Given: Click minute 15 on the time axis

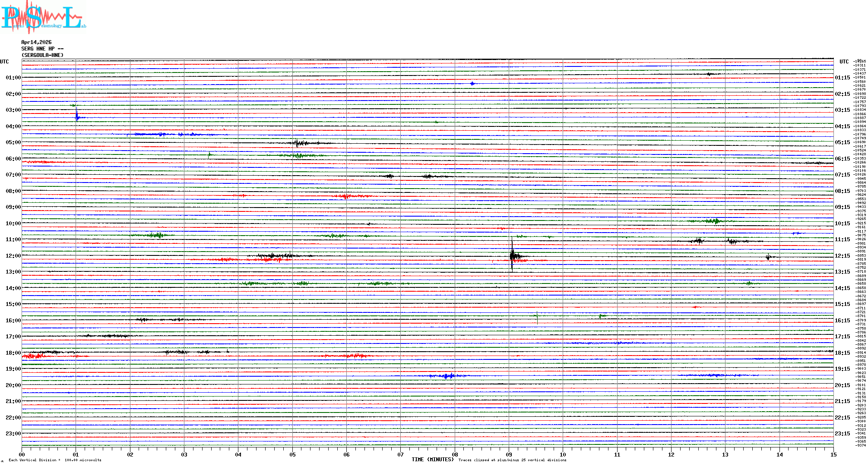Looking at the screenshot, I should pyautogui.click(x=833, y=454).
